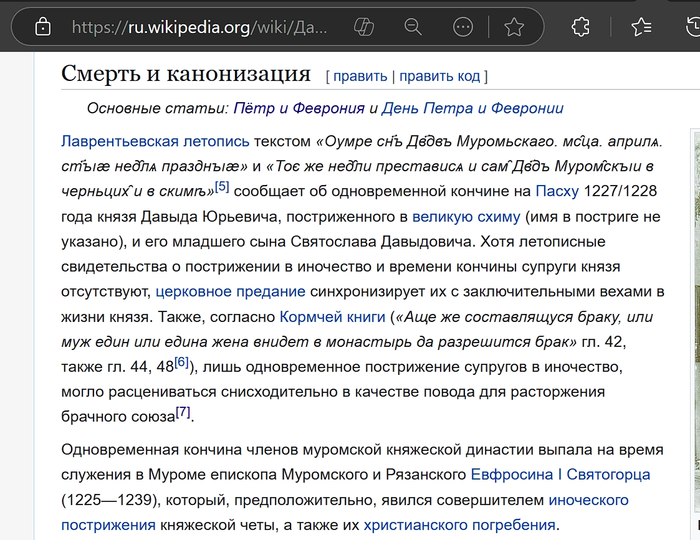The height and width of the screenshot is (540, 700).
Task: Follow the "церковное предание" link
Action: click(x=230, y=292)
